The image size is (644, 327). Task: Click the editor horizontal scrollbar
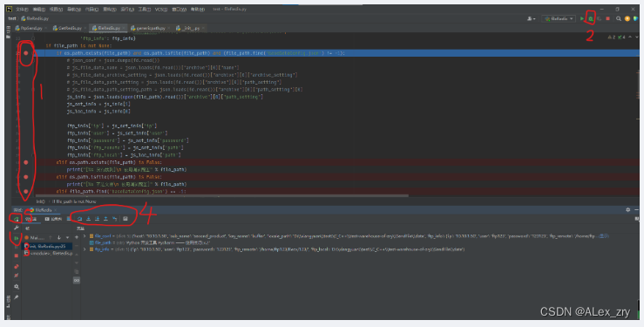tap(222, 195)
